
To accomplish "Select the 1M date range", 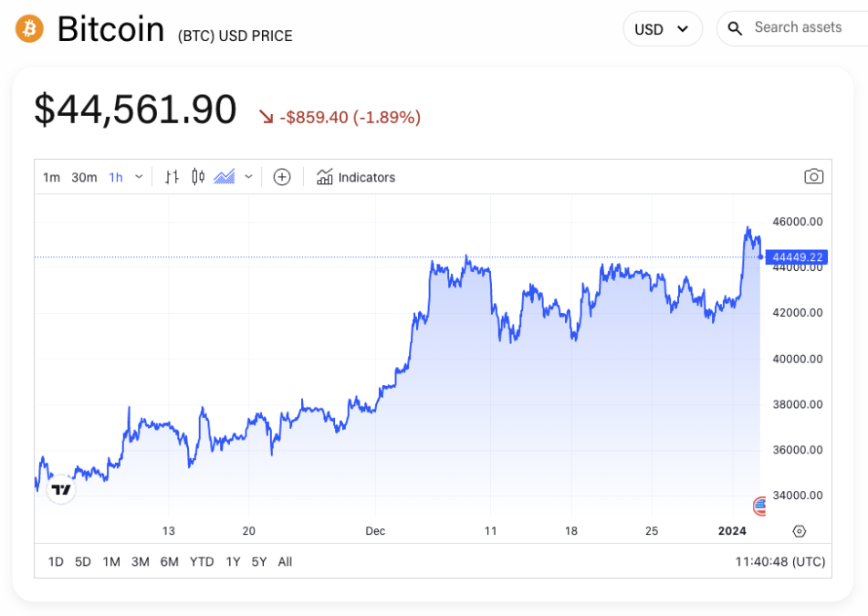I will pos(111,561).
